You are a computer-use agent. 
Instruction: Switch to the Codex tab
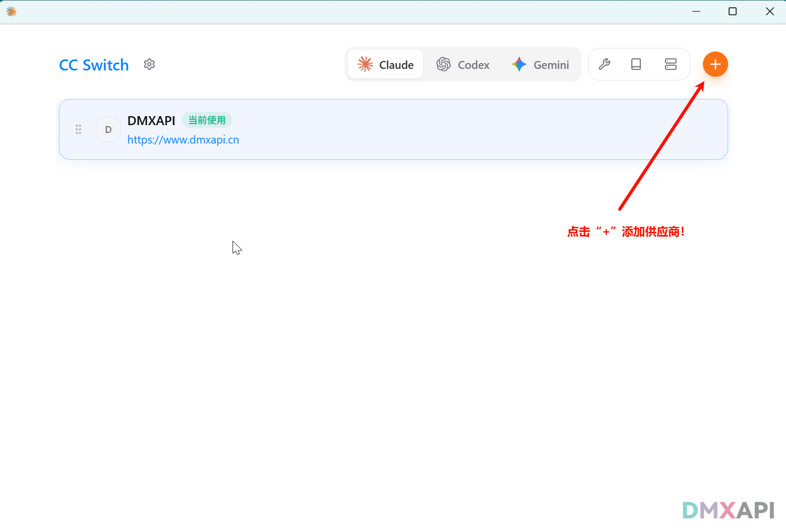pos(463,65)
